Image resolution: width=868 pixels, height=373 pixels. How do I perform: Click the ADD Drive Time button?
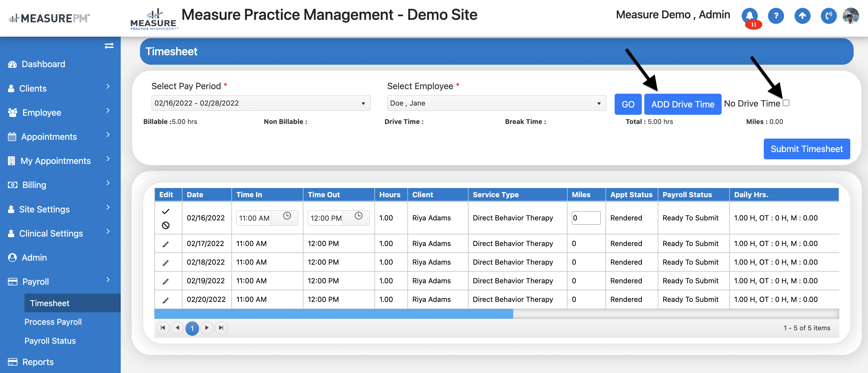[x=682, y=104]
